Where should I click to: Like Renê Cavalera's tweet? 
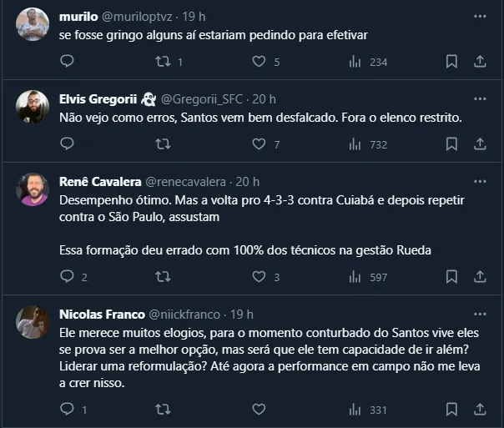click(x=259, y=277)
